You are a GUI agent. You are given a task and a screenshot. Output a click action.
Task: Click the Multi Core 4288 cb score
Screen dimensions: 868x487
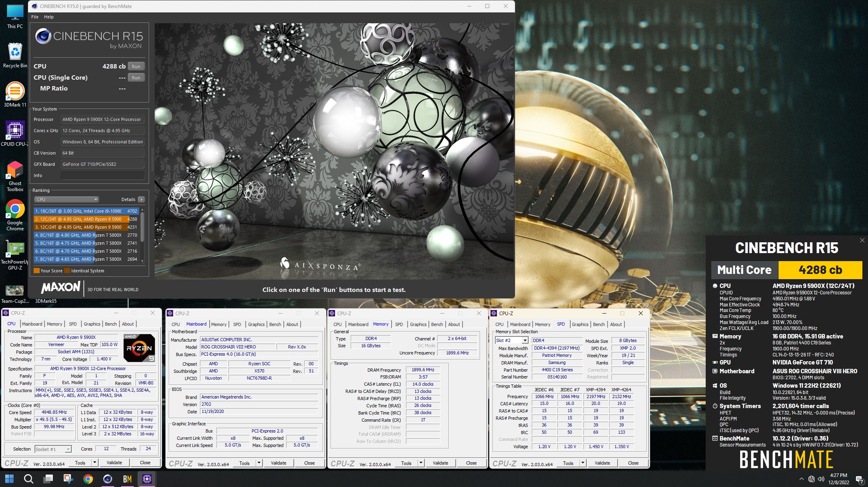[820, 270]
